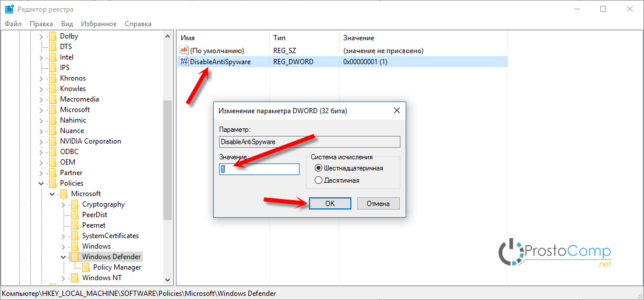Click the Nuance folder icon
644x300 pixels.
[x=52, y=131]
